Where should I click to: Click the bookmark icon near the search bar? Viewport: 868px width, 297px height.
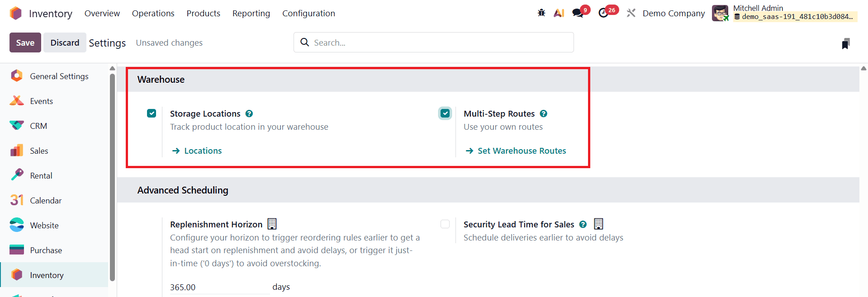tap(846, 43)
